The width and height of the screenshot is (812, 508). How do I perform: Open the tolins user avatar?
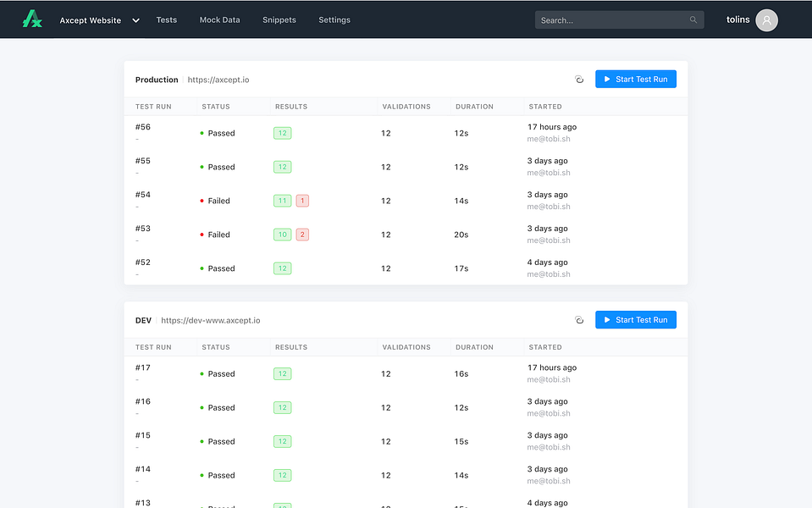click(766, 20)
